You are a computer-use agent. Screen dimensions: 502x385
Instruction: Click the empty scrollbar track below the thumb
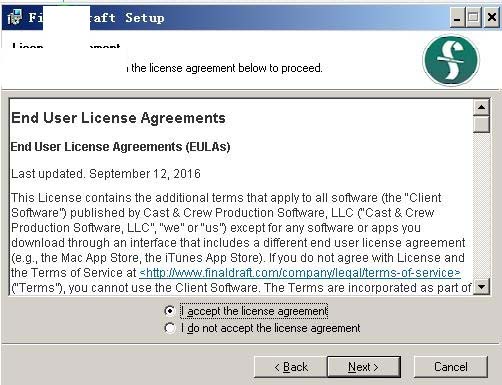tap(481, 206)
